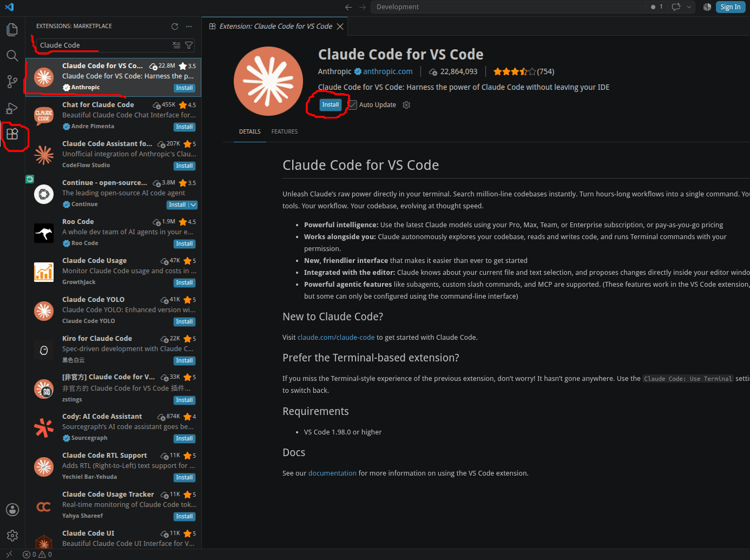
Task: Click the remote window indicator in status bar
Action: [x=9, y=554]
